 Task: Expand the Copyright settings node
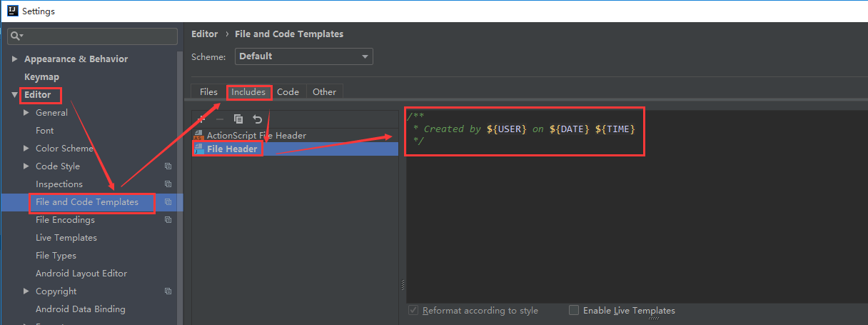click(26, 291)
